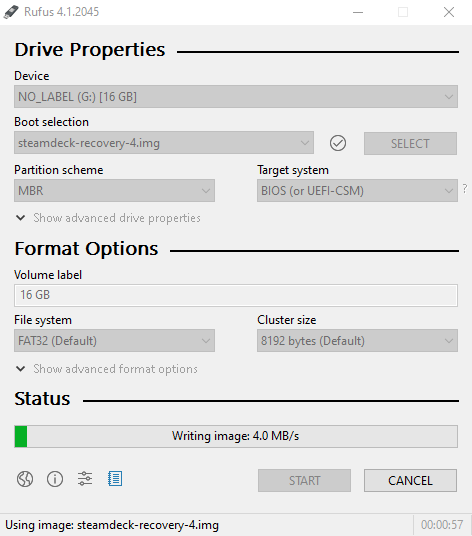Open the Target system BIOS dropdown
Screen dimensions: 472x536
[x=357, y=191]
